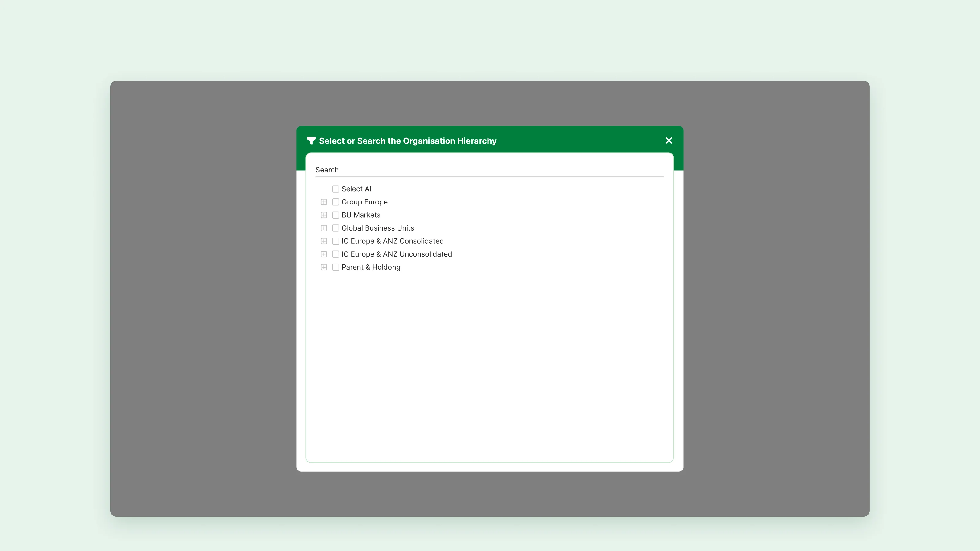The height and width of the screenshot is (551, 980).
Task: Click the Search input field
Action: click(x=489, y=170)
